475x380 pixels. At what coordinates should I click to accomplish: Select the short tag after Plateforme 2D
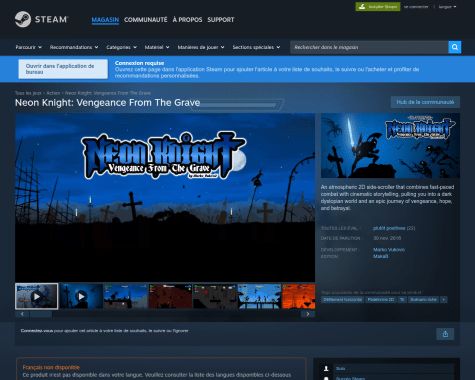[402, 300]
